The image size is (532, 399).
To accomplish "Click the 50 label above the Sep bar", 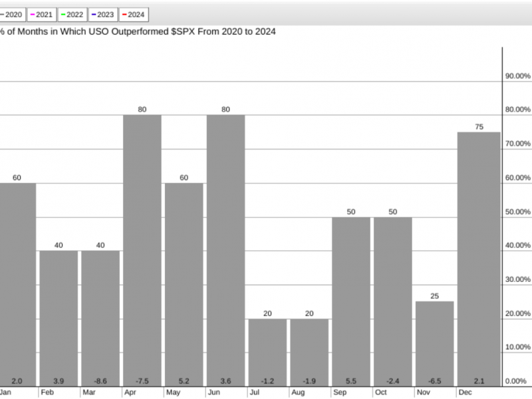I will pyautogui.click(x=351, y=212).
